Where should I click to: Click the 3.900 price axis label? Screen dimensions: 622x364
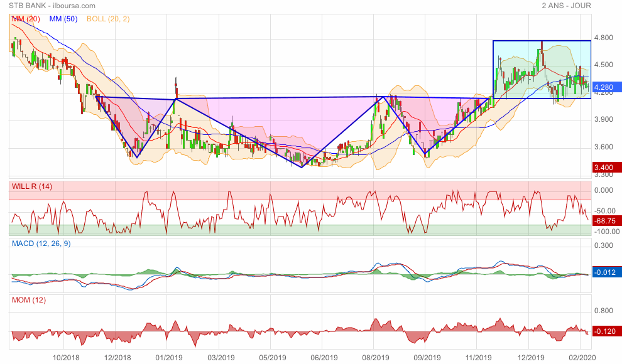coord(604,120)
